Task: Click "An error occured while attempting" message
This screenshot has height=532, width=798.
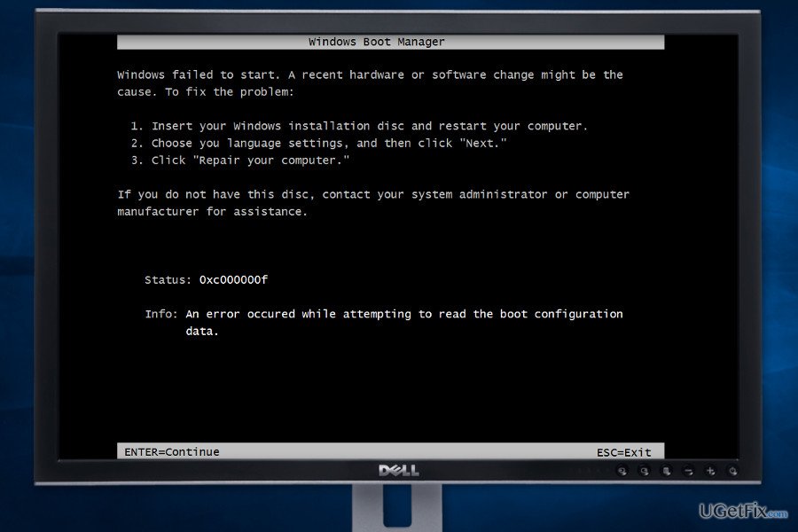Action: (404, 314)
